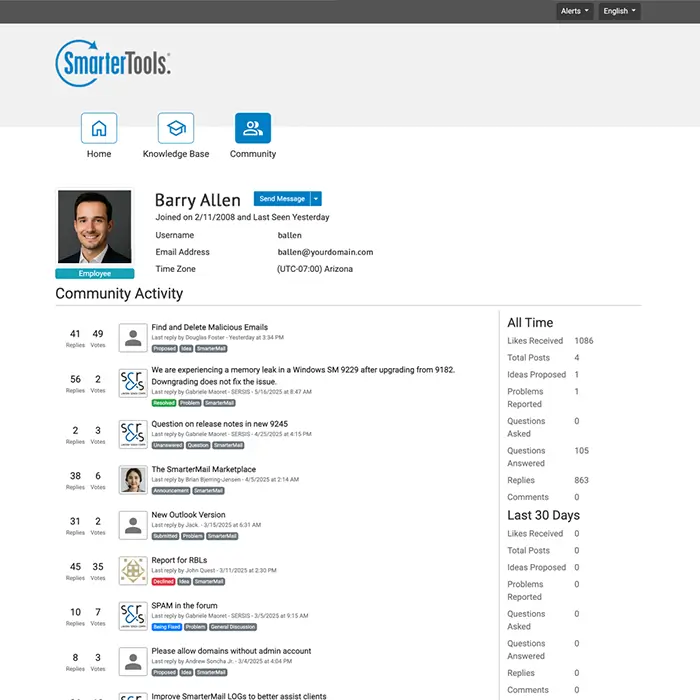Click the emblem avatar beside Report for RBLs
The height and width of the screenshot is (700, 700).
133,571
